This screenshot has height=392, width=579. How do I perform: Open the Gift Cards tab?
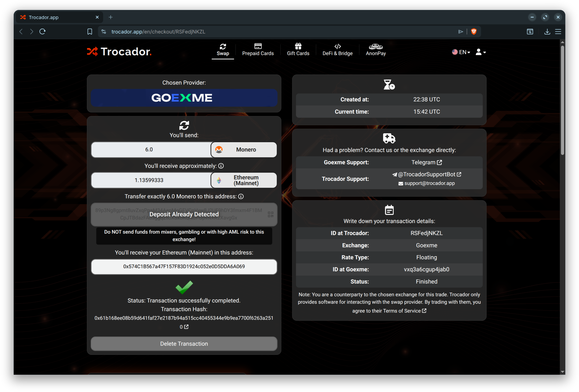tap(298, 50)
